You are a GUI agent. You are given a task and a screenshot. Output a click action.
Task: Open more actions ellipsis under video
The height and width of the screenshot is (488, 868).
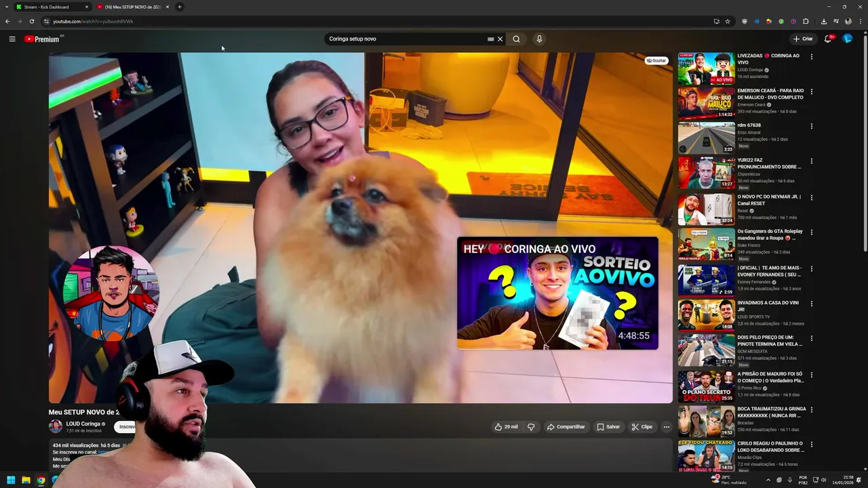click(667, 427)
